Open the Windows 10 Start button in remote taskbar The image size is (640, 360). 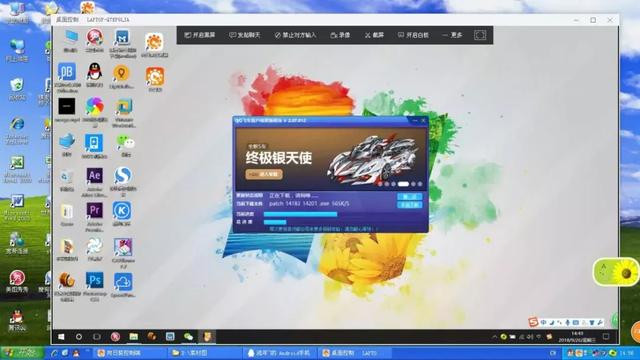[61, 337]
